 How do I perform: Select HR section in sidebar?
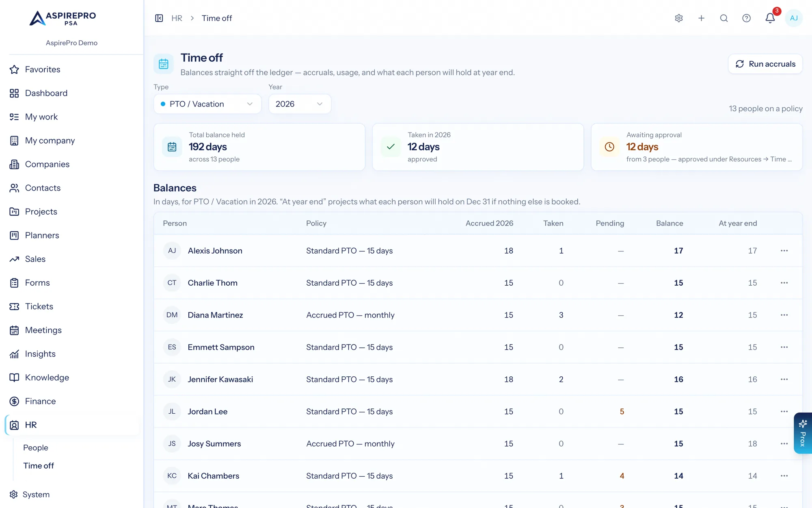tap(71, 425)
